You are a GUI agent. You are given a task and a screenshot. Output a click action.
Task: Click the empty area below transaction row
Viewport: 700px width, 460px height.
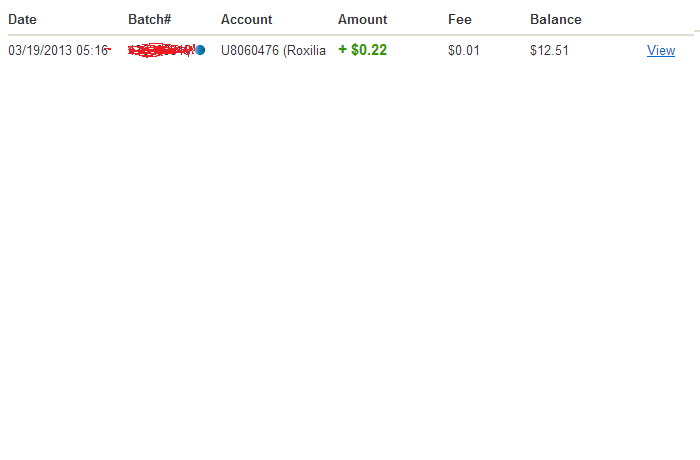point(350,259)
